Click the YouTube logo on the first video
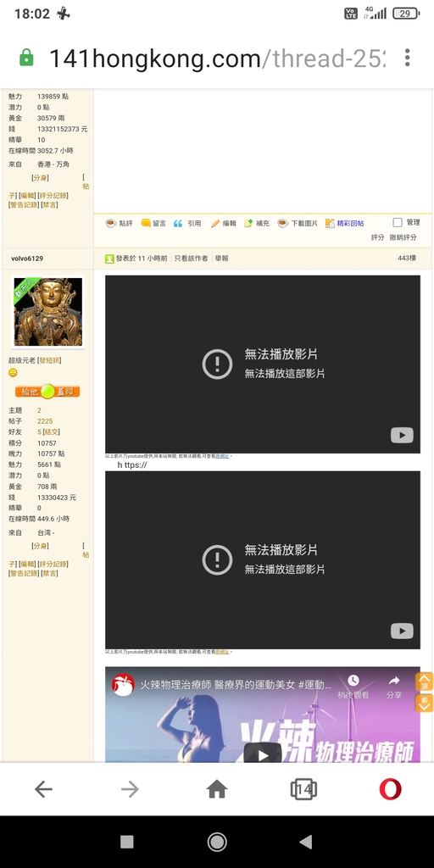 coord(402,436)
